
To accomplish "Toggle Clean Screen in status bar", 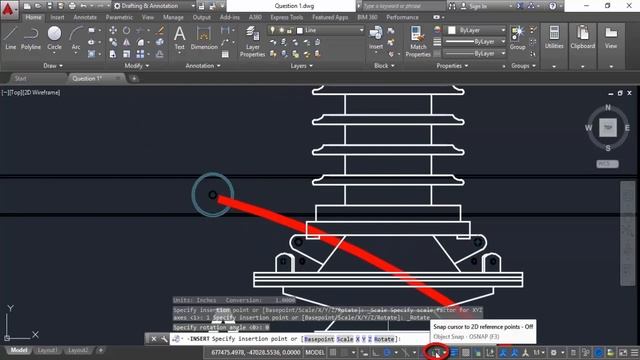I will click(x=623, y=352).
